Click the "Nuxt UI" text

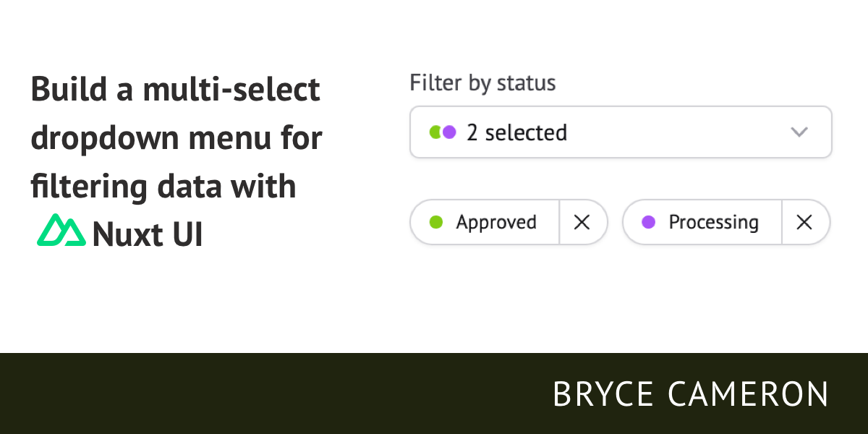tap(148, 234)
